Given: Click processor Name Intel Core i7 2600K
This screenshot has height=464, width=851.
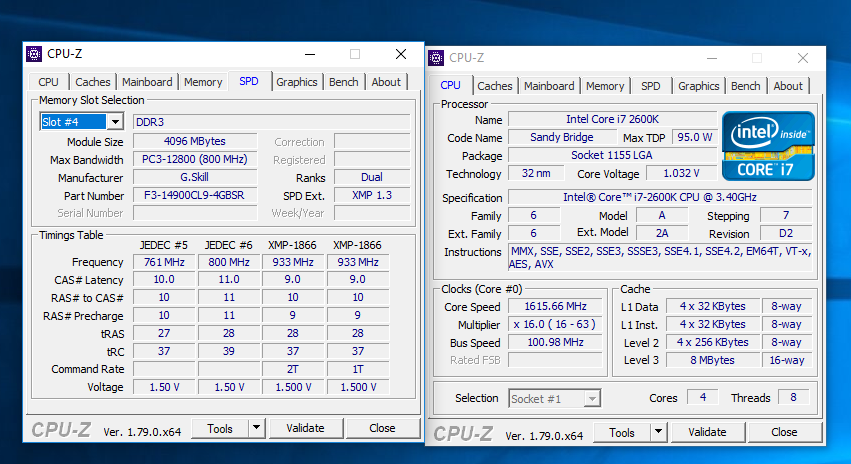Looking at the screenshot, I should (612, 119).
